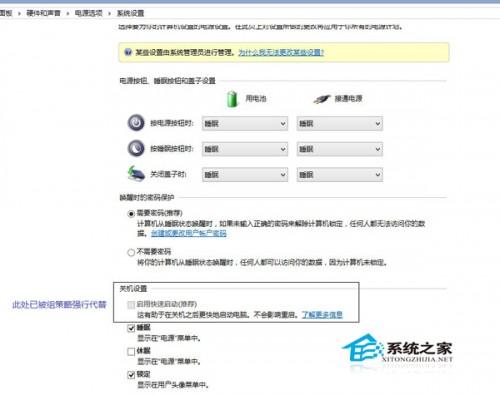
Task: Open the 关闭盖子时 dropdown under 用电池
Action: (245, 175)
